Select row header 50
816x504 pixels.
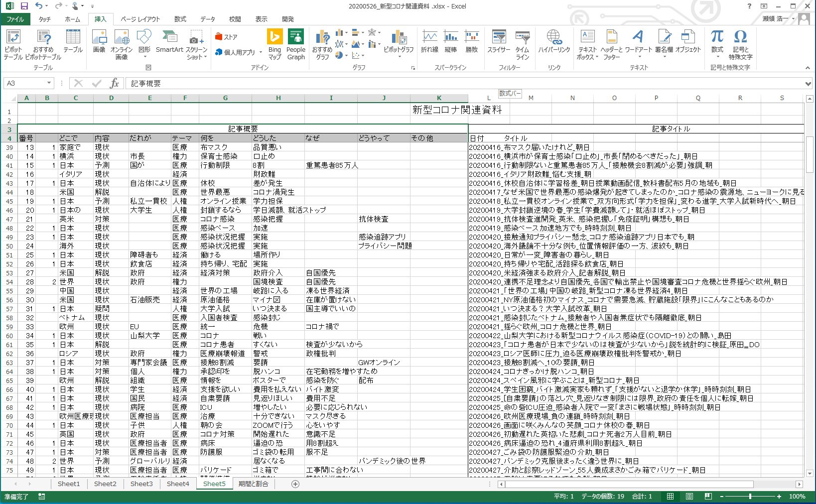(9, 246)
